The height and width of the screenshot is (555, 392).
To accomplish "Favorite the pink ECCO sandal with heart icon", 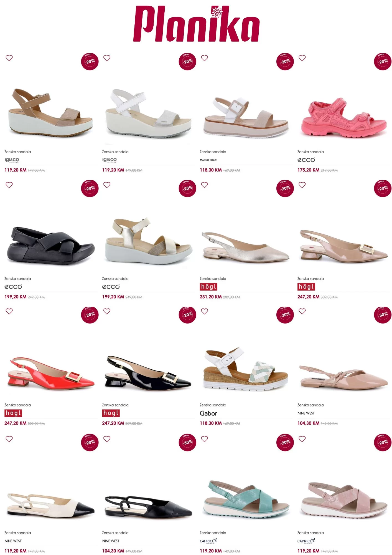I will (x=302, y=58).
